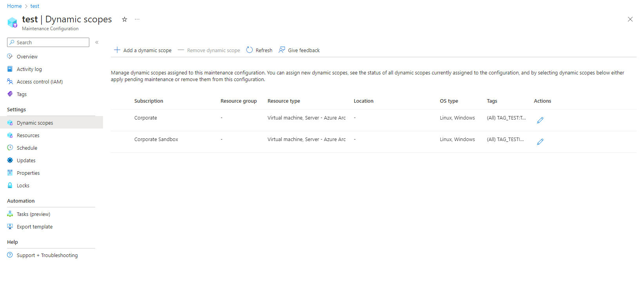Click the Maintenance Configuration resource icon

(13, 22)
